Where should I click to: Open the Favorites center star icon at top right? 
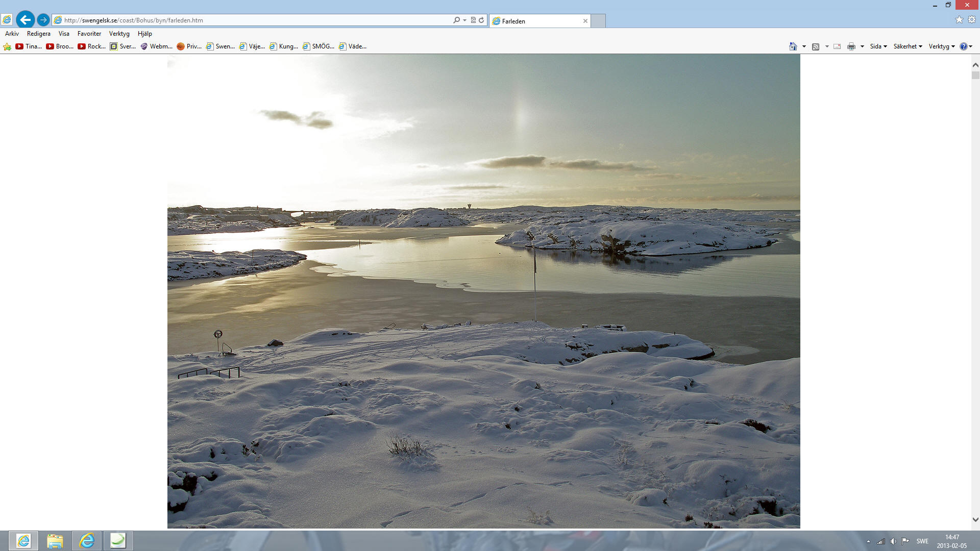(x=959, y=19)
